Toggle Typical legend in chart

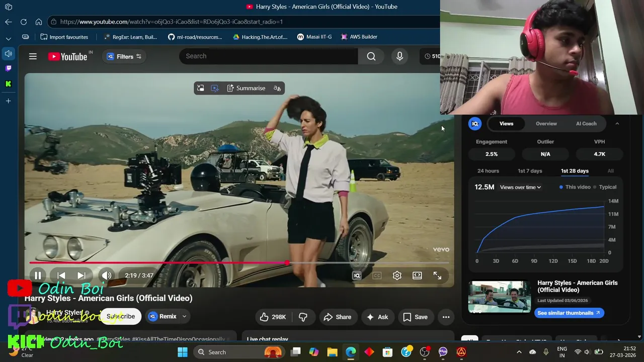(604, 187)
